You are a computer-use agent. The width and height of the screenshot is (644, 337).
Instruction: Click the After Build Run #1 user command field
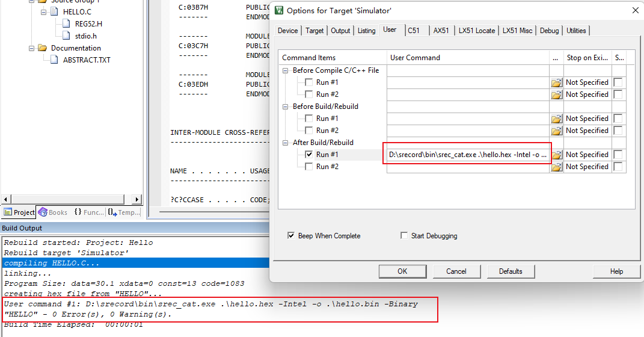[x=468, y=155]
